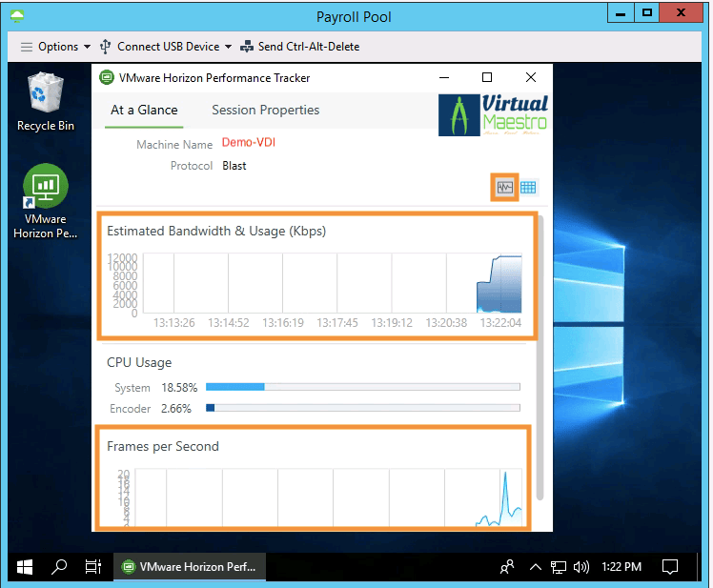Viewport: 713px width, 588px height.
Task: Switch to the table grid view icon
Action: [528, 187]
